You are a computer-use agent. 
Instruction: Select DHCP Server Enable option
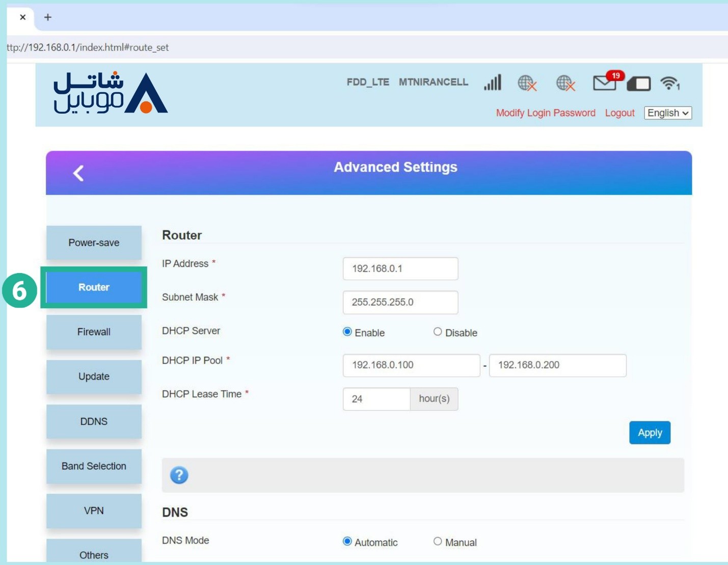point(347,332)
